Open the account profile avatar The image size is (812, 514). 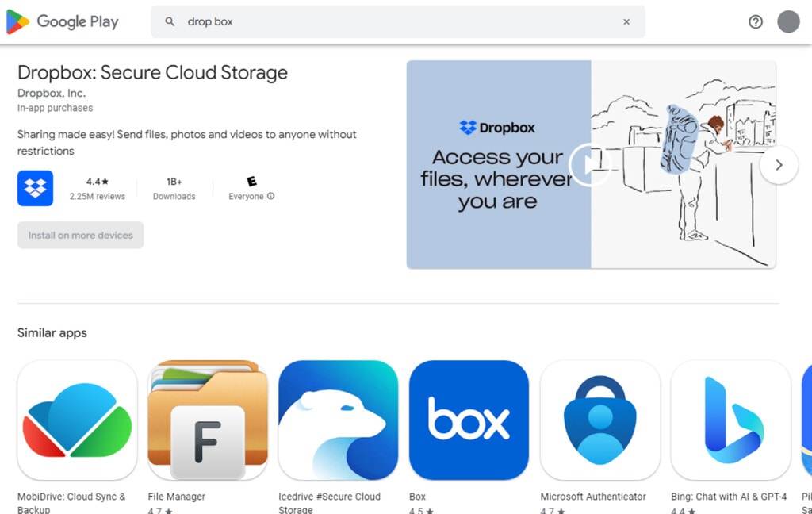coord(788,21)
